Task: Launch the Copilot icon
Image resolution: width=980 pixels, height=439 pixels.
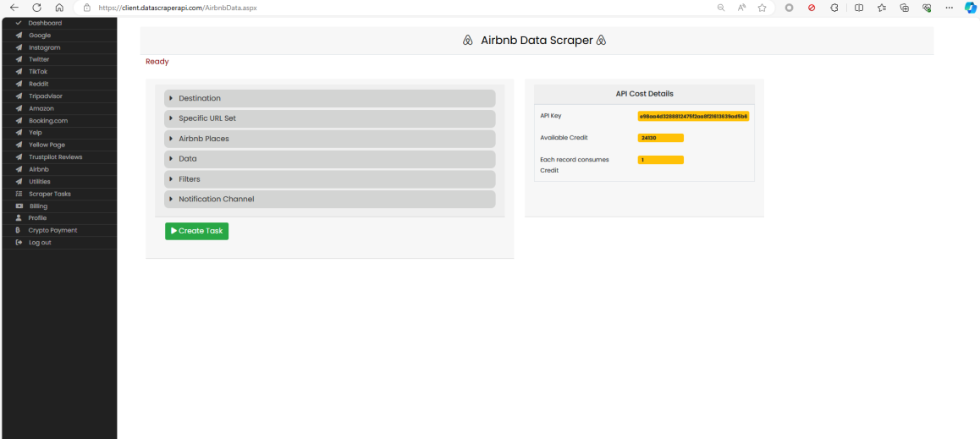Action: [x=970, y=8]
